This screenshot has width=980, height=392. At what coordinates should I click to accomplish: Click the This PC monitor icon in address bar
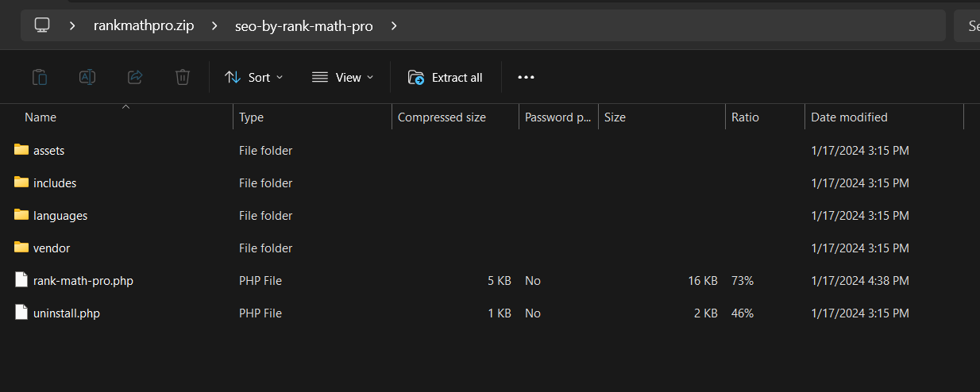click(42, 25)
